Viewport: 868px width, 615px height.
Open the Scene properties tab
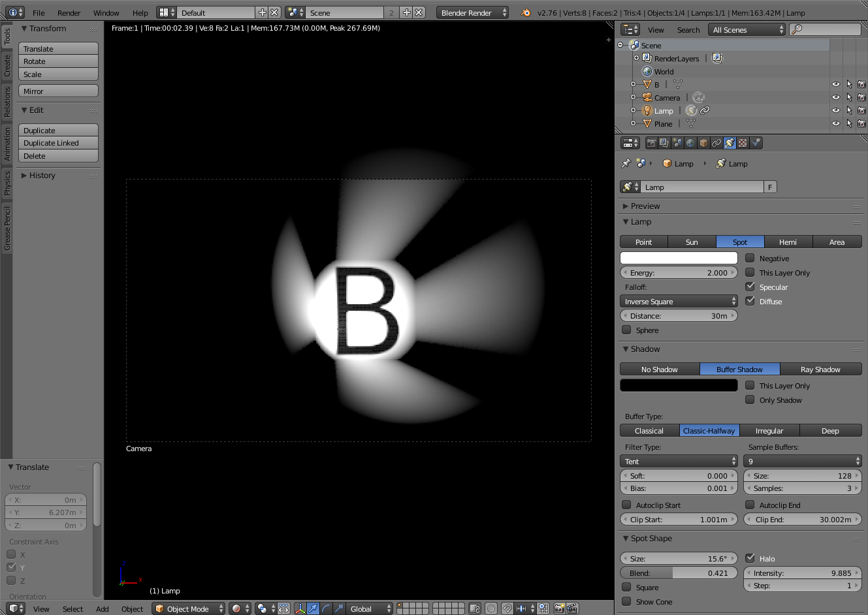pos(677,143)
